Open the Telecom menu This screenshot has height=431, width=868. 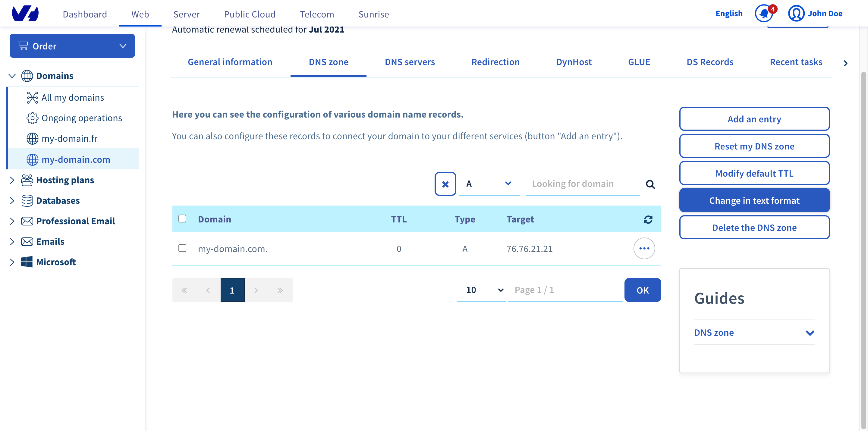[317, 14]
